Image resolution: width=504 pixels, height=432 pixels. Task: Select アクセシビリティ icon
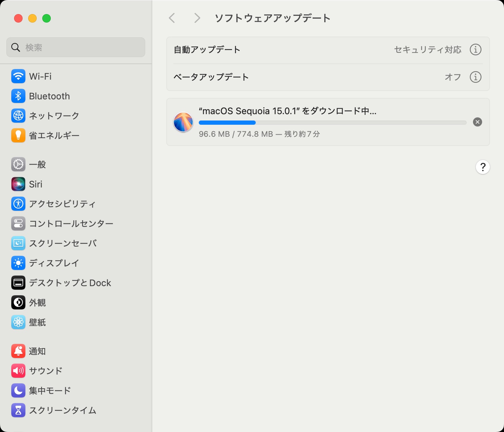click(x=18, y=204)
